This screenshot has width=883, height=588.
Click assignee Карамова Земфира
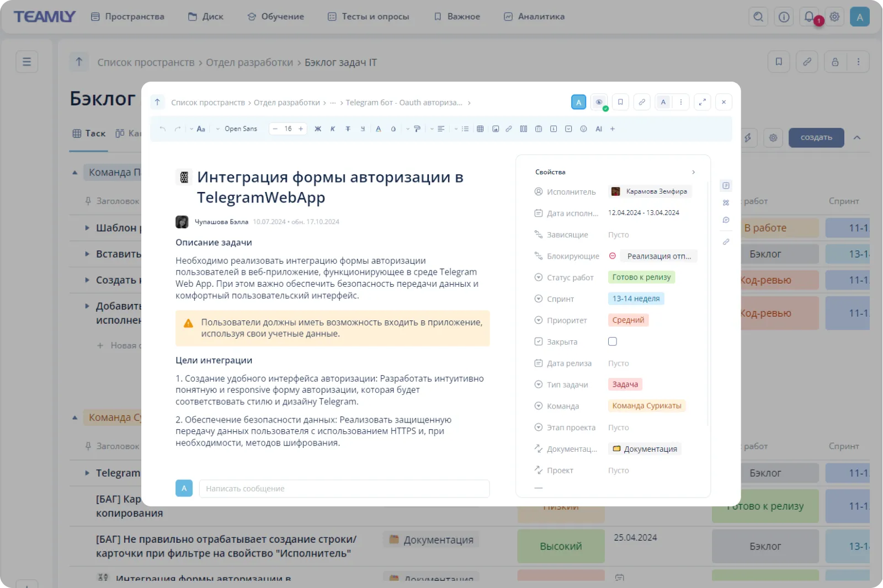(x=650, y=191)
